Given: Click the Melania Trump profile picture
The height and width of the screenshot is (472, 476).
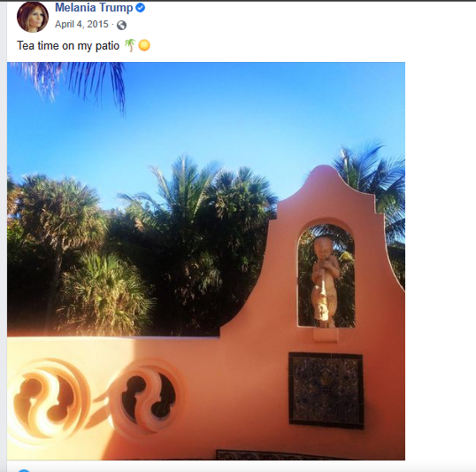Looking at the screenshot, I should tap(33, 17).
